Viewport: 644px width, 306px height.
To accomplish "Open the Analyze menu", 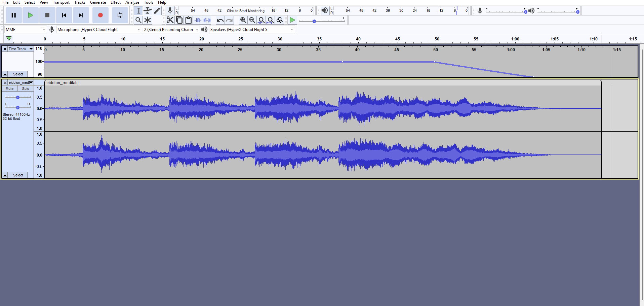I will click(x=132, y=2).
